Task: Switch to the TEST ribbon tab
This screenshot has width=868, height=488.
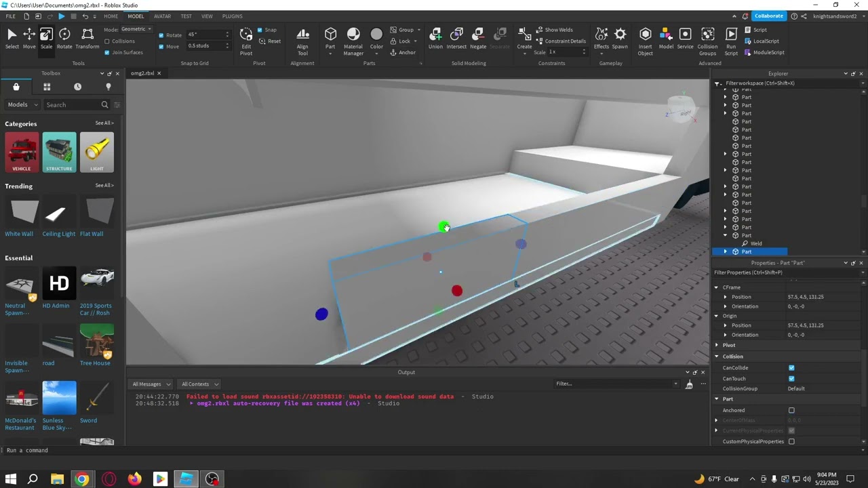Action: click(186, 16)
